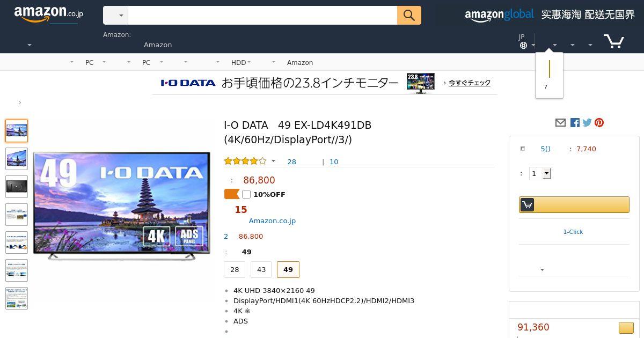Open the shopping cart icon

click(x=613, y=41)
